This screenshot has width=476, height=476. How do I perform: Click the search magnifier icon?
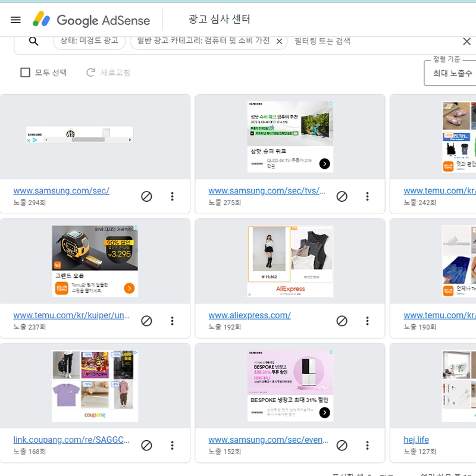click(x=34, y=41)
